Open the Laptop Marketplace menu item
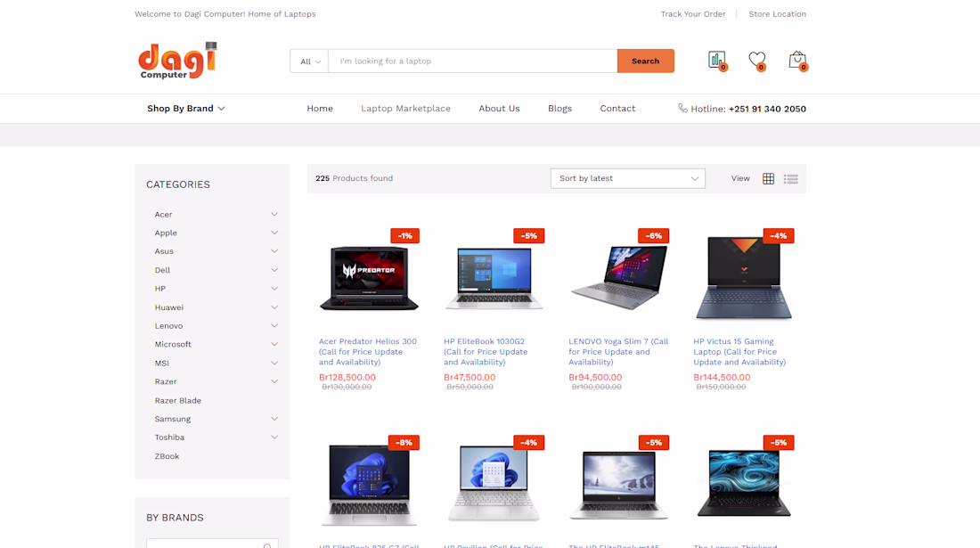 pyautogui.click(x=405, y=108)
